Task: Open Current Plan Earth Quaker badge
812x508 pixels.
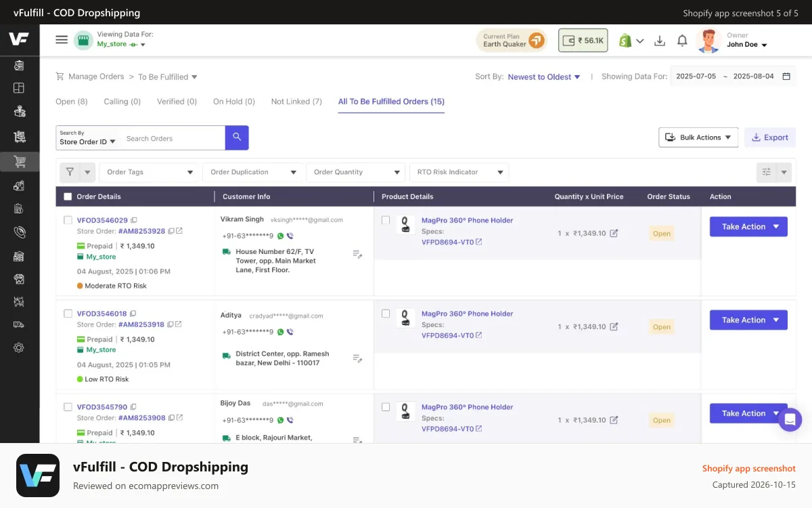Action: (512, 41)
